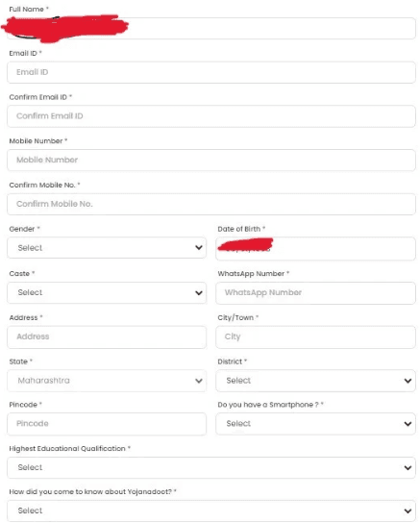Expand the Caste select menu
Viewport: 420px width, 523px height.
107,292
